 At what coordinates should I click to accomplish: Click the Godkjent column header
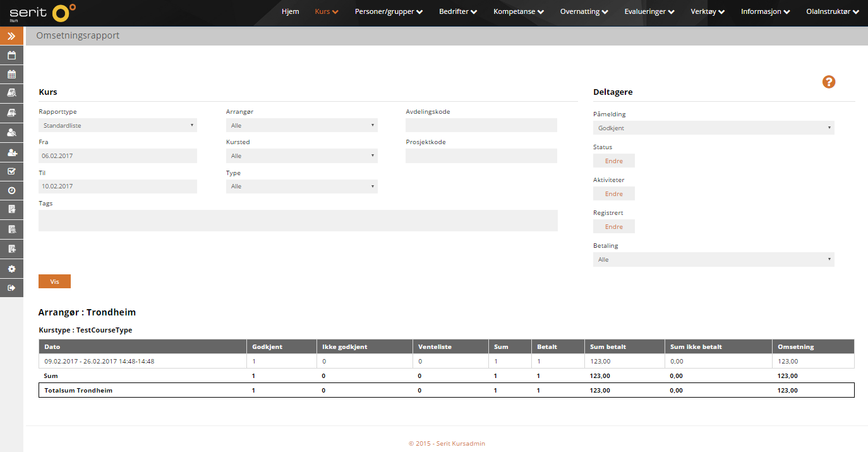click(x=282, y=346)
